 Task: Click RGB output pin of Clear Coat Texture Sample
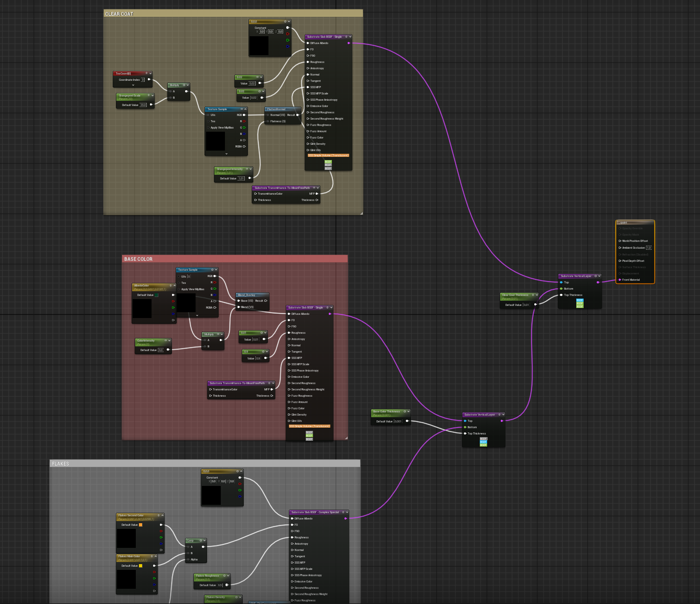click(x=244, y=115)
